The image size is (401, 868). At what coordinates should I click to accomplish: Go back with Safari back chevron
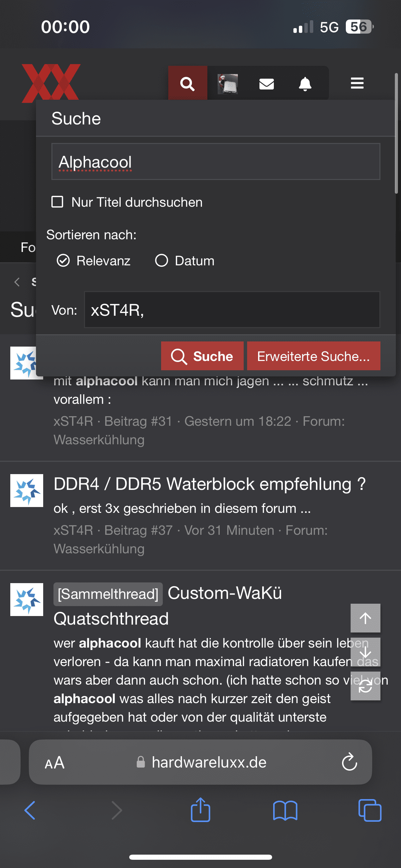pyautogui.click(x=30, y=810)
